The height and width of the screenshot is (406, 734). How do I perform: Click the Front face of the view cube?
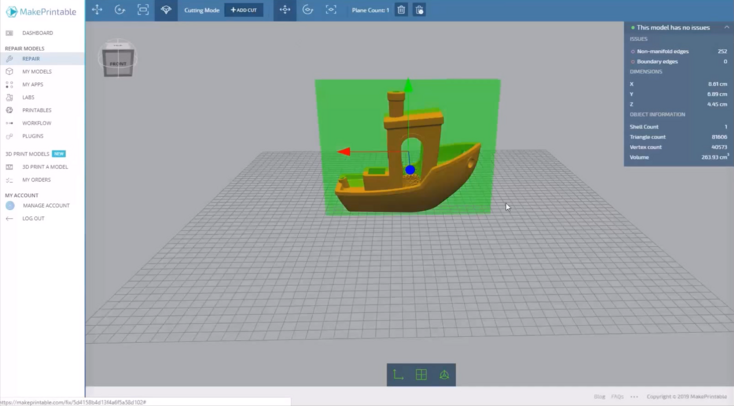click(x=117, y=64)
